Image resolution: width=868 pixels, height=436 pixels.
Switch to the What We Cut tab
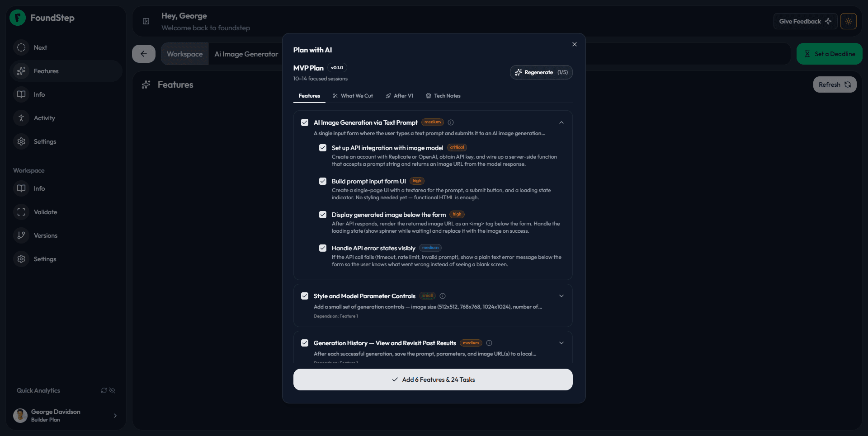pyautogui.click(x=357, y=95)
